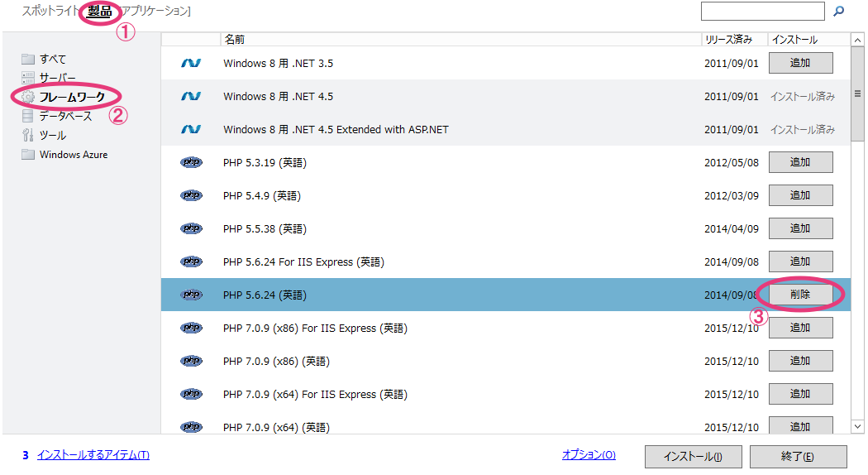Select the Windows Azure category
The height and width of the screenshot is (475, 868).
(x=74, y=155)
